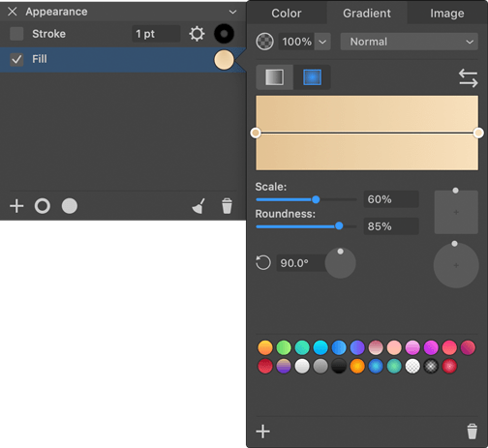Select the radial gradient type icon
Viewport: 488px width, 448px height.
pos(312,77)
